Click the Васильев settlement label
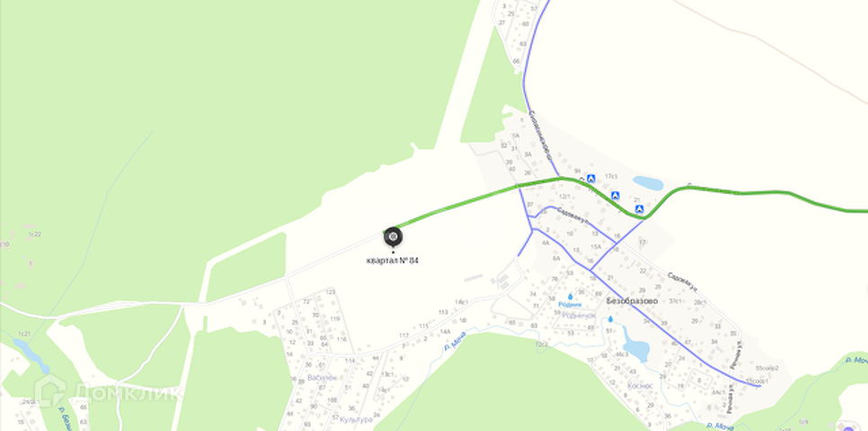868x431 pixels. coord(322,378)
